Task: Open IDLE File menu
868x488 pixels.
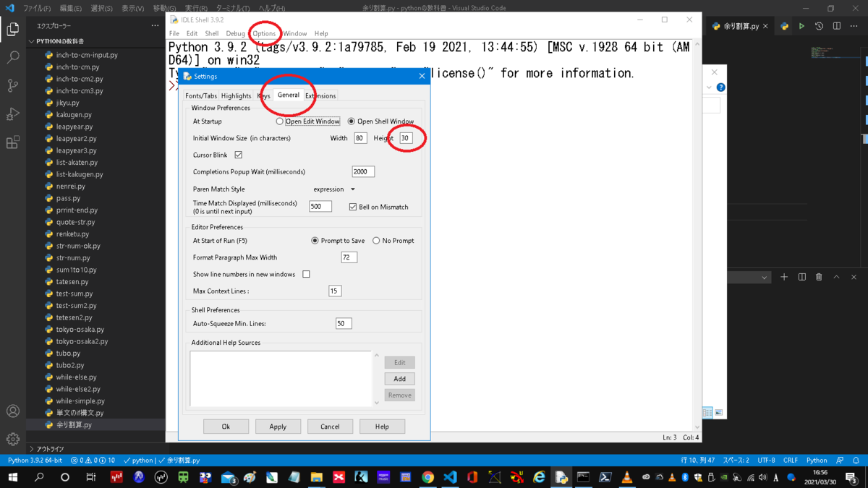Action: pos(174,33)
